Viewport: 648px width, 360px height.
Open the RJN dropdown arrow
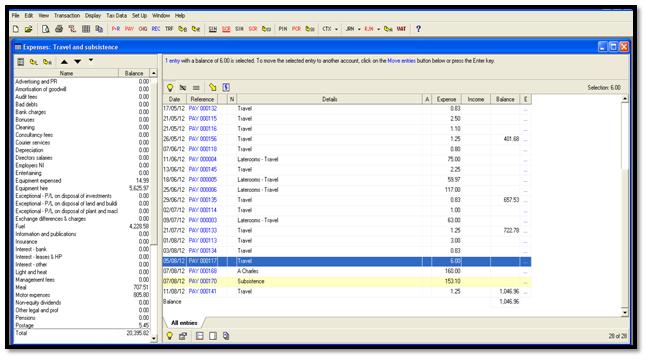[x=378, y=29]
